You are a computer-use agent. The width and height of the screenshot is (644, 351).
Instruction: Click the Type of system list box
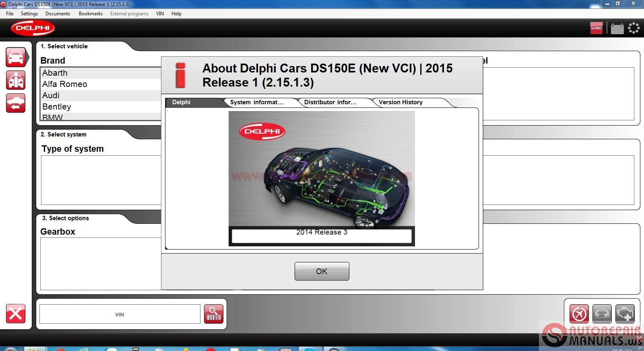[101, 180]
